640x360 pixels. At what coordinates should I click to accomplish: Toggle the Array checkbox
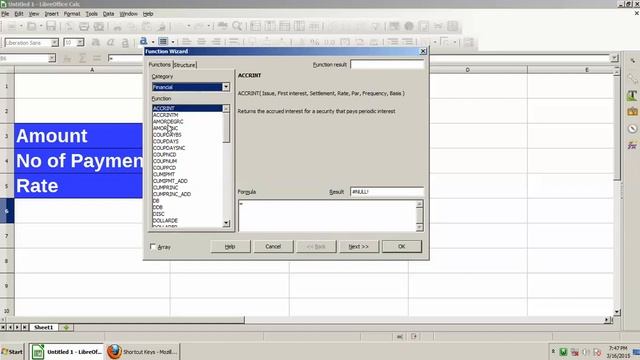coord(153,247)
